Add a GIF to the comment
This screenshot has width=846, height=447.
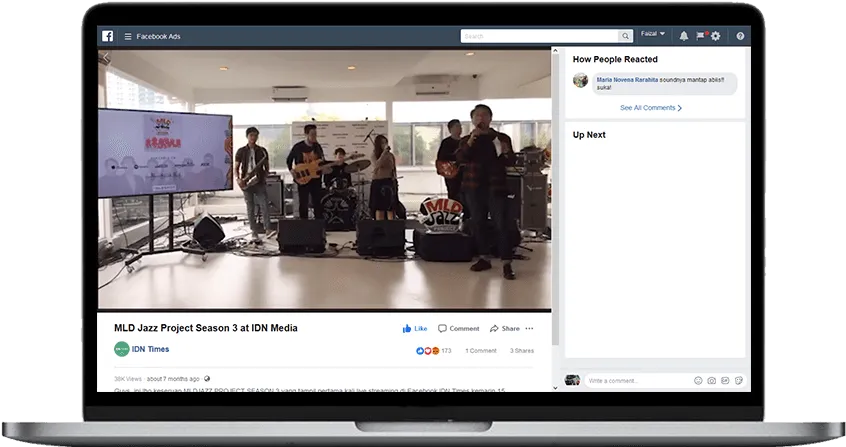click(x=725, y=381)
